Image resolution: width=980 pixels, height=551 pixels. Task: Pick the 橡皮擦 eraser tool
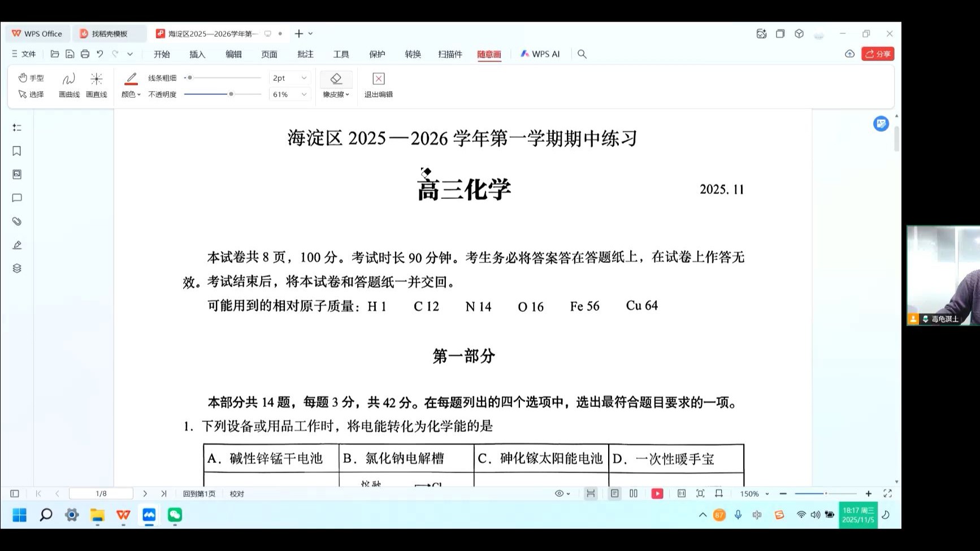pyautogui.click(x=336, y=86)
